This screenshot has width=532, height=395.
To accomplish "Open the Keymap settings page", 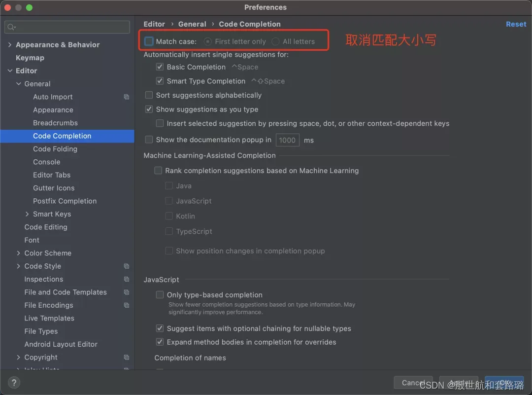I will tap(30, 58).
